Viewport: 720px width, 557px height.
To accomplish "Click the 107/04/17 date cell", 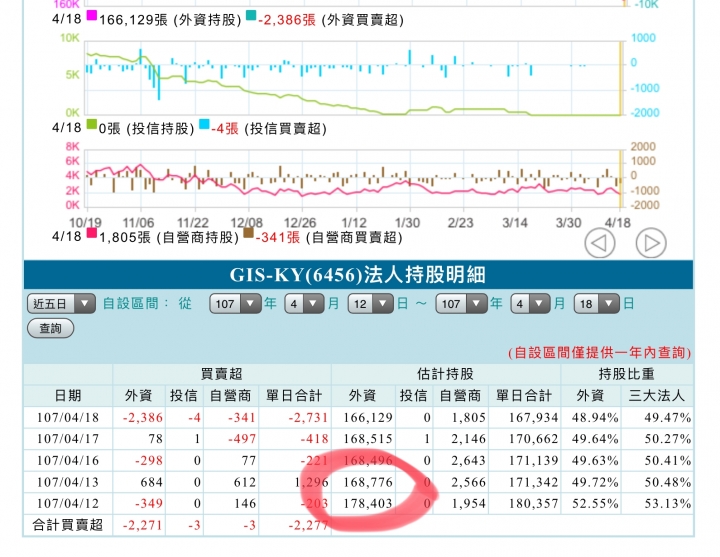I will pyautogui.click(x=68, y=439).
